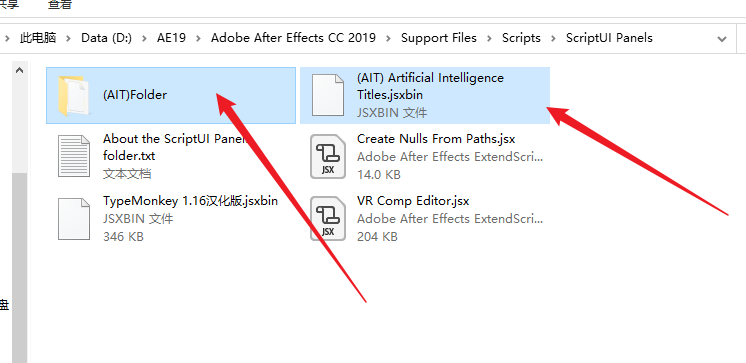Click the Create Nulls From Paths JSX icon
Screen dimensions: 746x363
pyautogui.click(x=328, y=157)
